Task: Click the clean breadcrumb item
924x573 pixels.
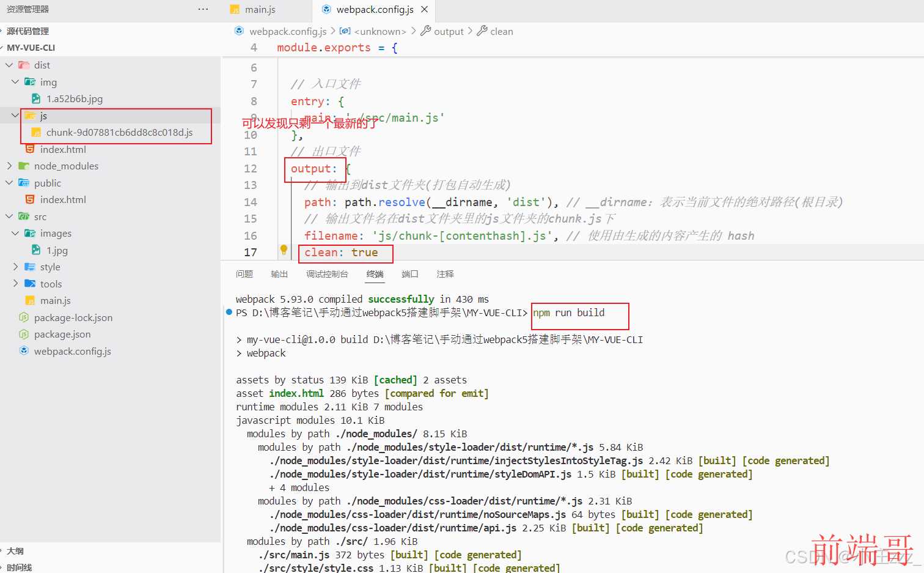Action: coord(502,31)
